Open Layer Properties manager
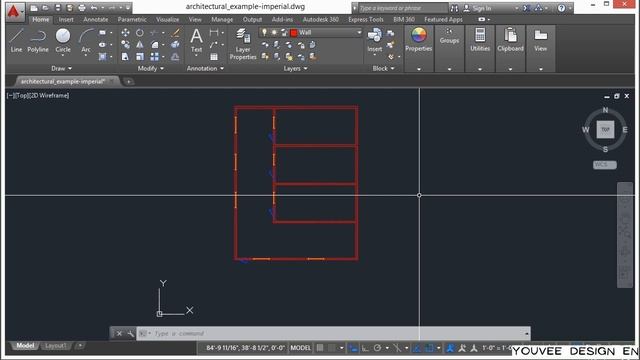 click(x=243, y=44)
